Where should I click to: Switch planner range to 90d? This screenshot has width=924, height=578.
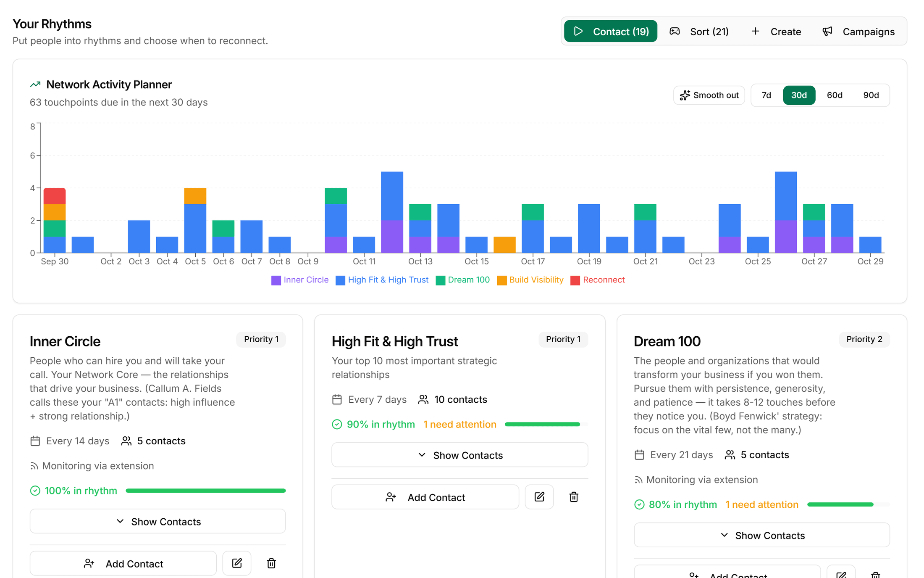[871, 95]
